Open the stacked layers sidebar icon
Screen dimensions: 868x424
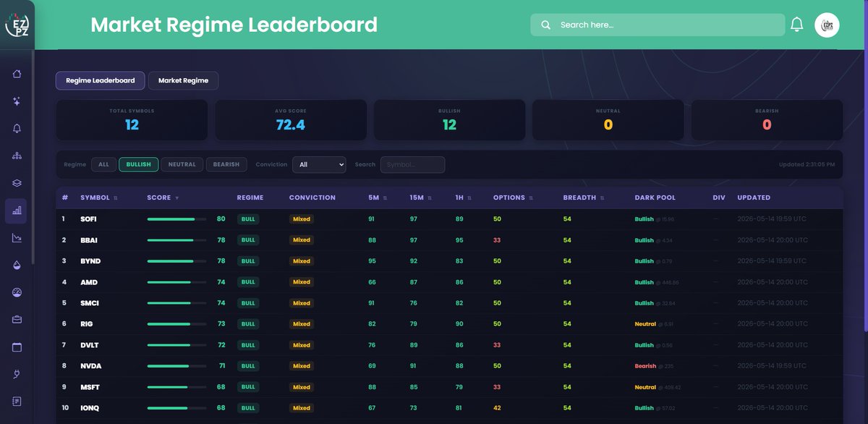17,183
